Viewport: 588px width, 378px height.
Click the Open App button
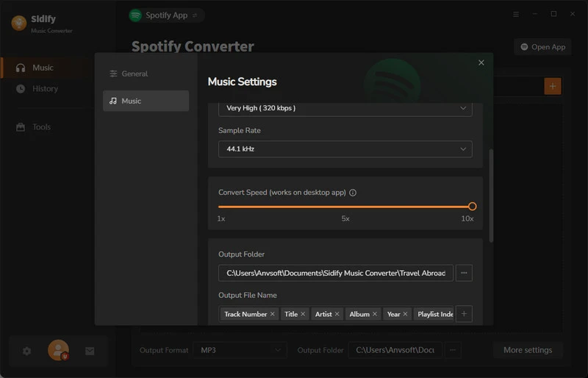tap(542, 47)
